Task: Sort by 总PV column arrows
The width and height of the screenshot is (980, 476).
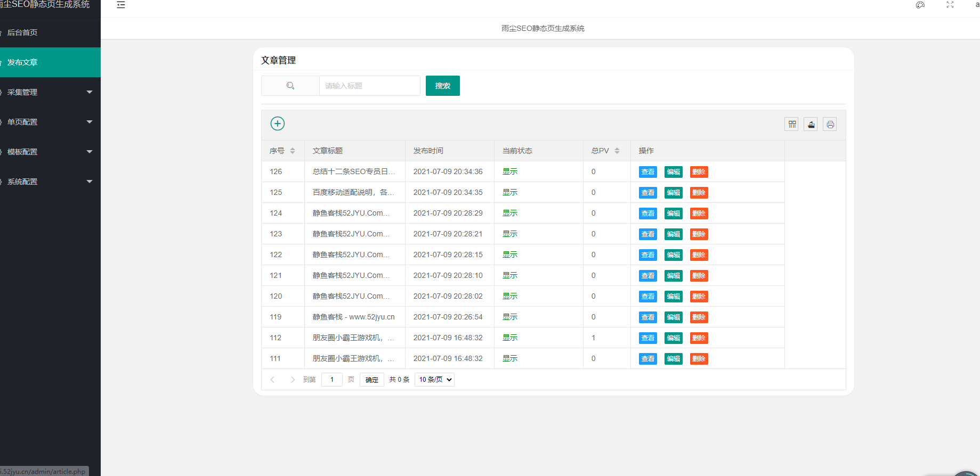Action: click(x=617, y=151)
